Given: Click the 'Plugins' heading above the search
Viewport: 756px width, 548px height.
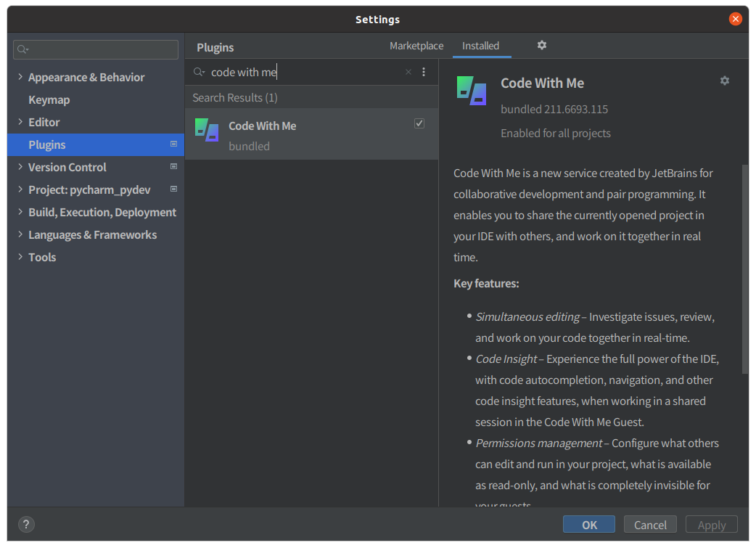Looking at the screenshot, I should (x=215, y=47).
